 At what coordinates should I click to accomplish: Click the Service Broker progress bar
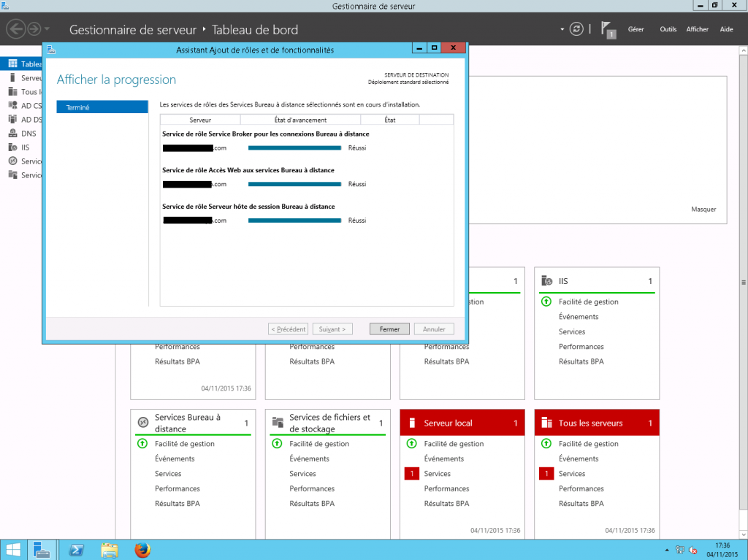(294, 147)
